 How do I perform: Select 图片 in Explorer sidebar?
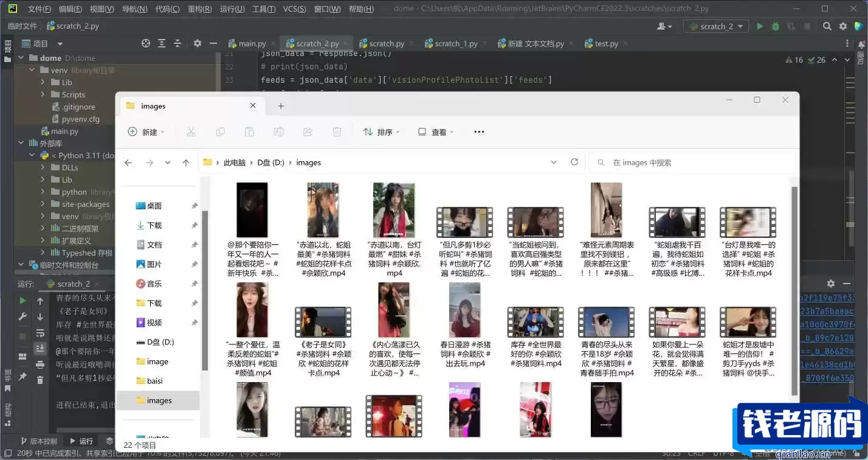click(154, 264)
